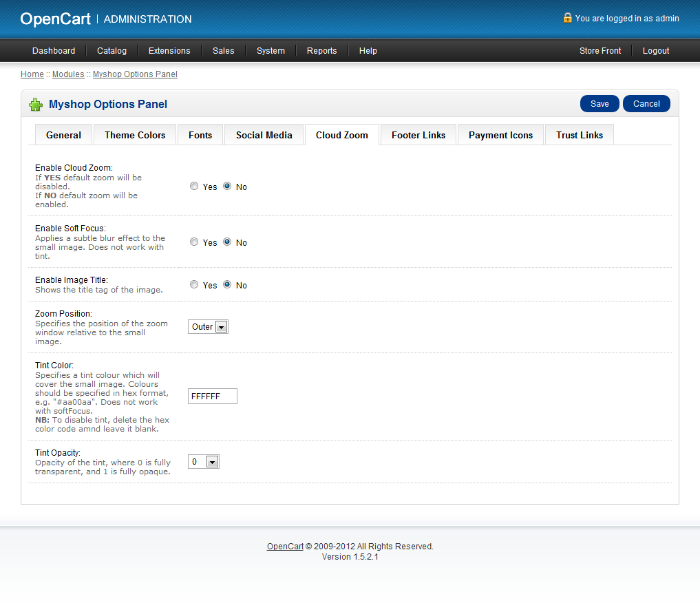
Task: Open the Catalog menu
Action: (x=112, y=51)
